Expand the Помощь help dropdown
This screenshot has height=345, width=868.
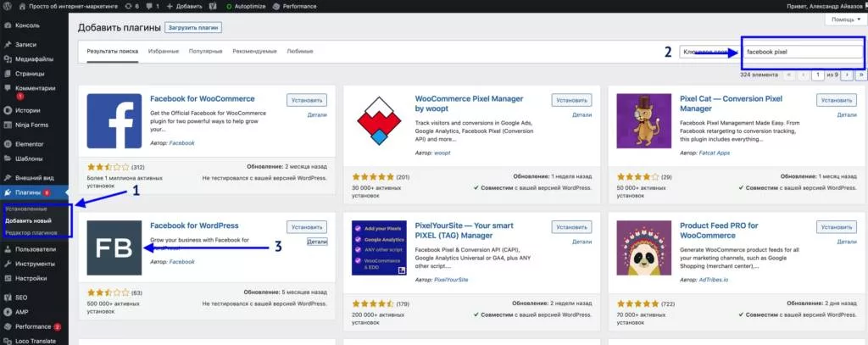click(x=845, y=19)
